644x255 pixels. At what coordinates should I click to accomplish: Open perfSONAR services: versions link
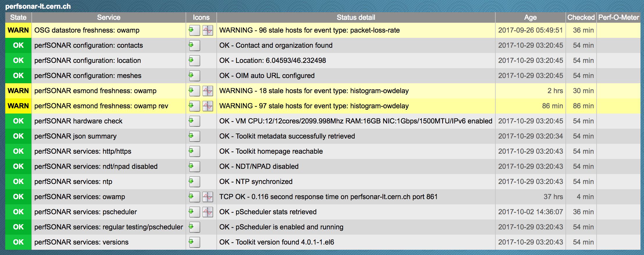[x=81, y=242]
